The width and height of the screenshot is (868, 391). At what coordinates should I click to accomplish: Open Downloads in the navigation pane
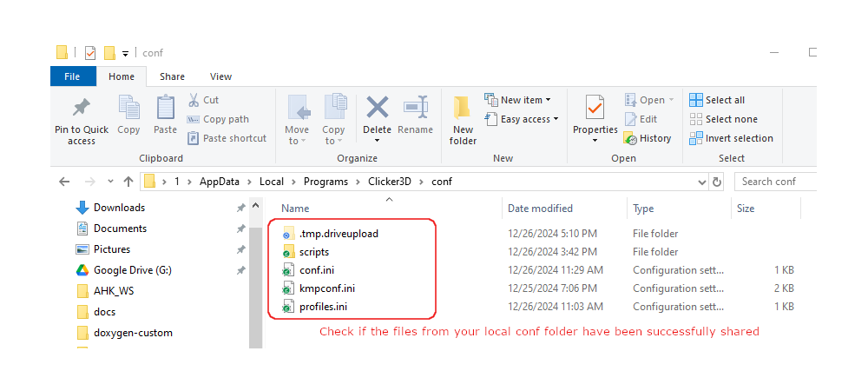pos(119,208)
